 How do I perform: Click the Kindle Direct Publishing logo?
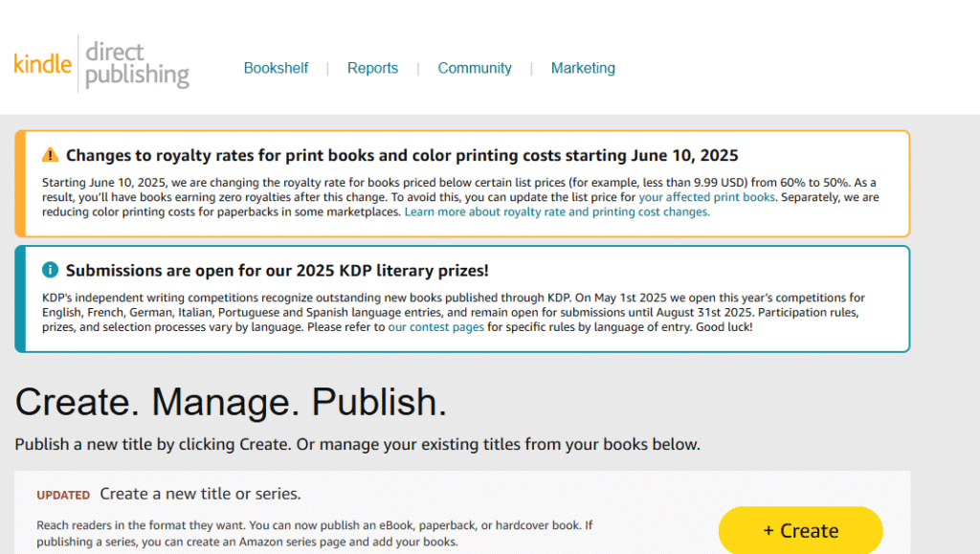pyautogui.click(x=101, y=64)
